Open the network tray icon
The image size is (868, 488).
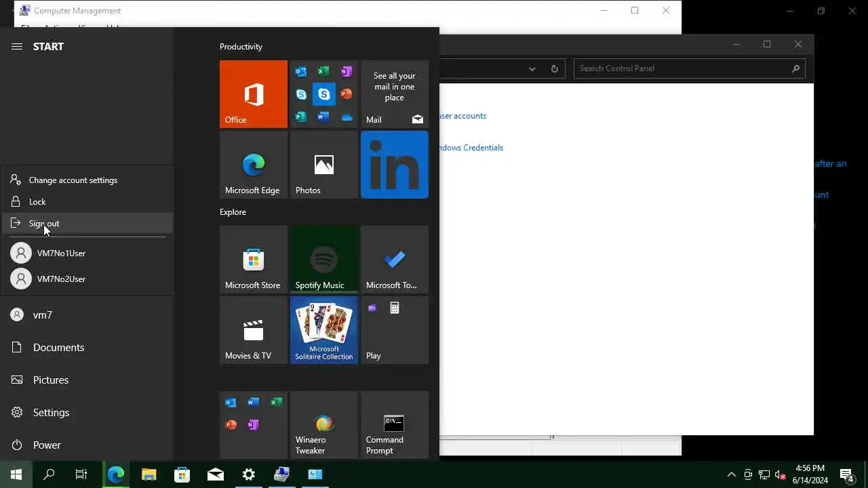[764, 474]
